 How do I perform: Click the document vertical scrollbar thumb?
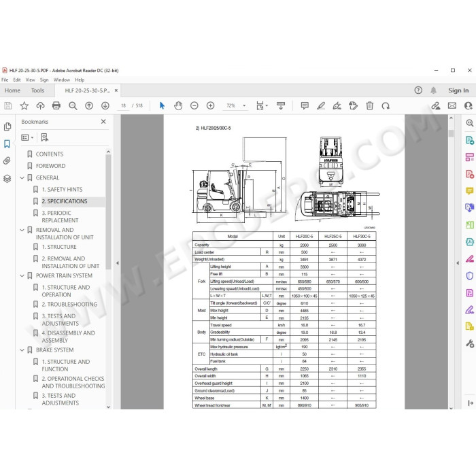click(451, 133)
